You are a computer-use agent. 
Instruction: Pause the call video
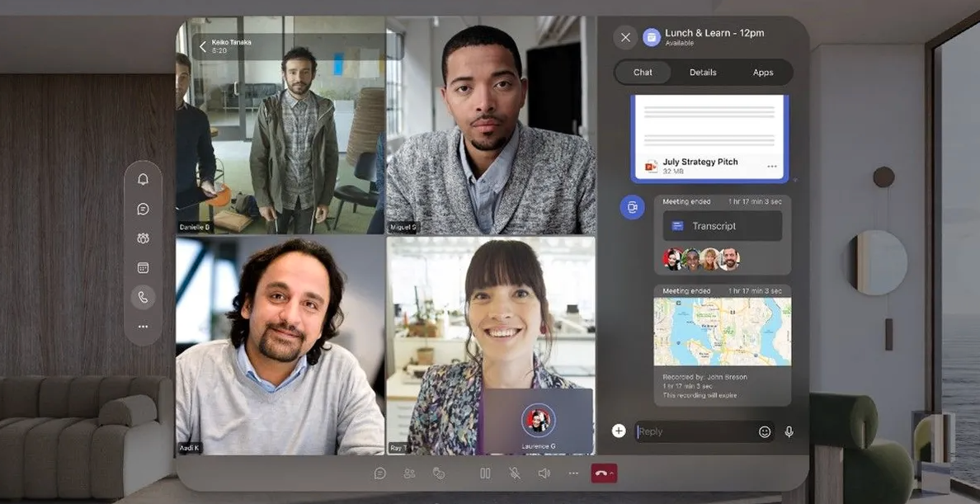click(x=485, y=473)
